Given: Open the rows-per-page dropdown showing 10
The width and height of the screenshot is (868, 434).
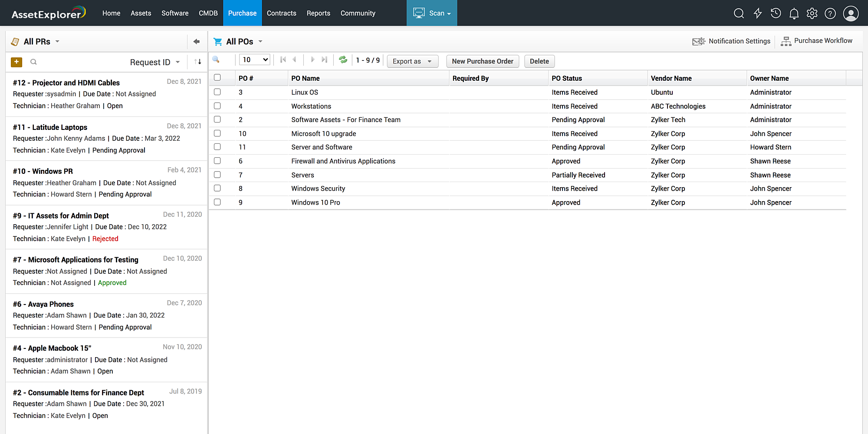Looking at the screenshot, I should [255, 60].
